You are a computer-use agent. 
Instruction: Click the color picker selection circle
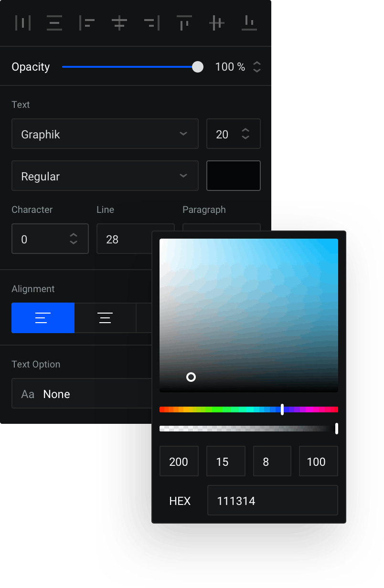click(191, 377)
